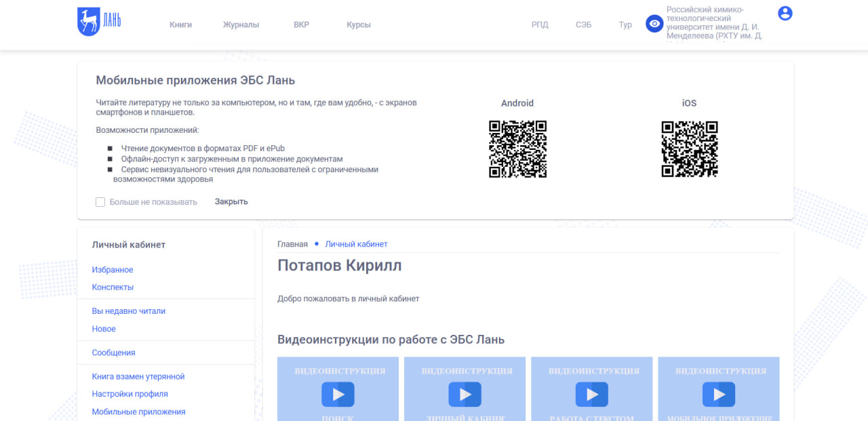Click the Лань deer logo
The height and width of the screenshot is (421, 868).
click(99, 22)
